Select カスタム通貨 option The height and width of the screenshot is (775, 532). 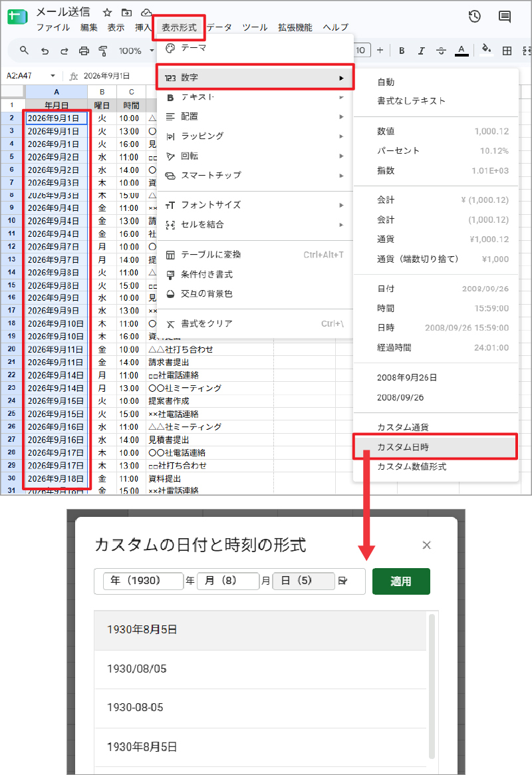(x=436, y=427)
